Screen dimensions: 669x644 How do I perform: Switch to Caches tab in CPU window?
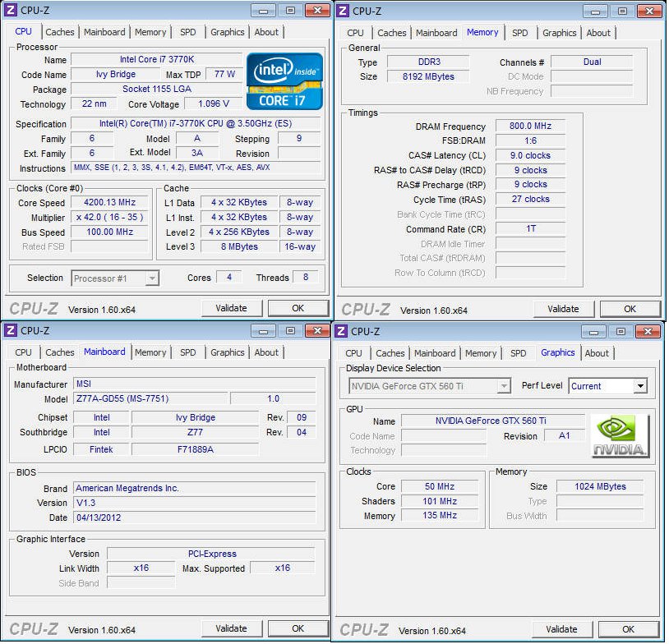coord(60,32)
